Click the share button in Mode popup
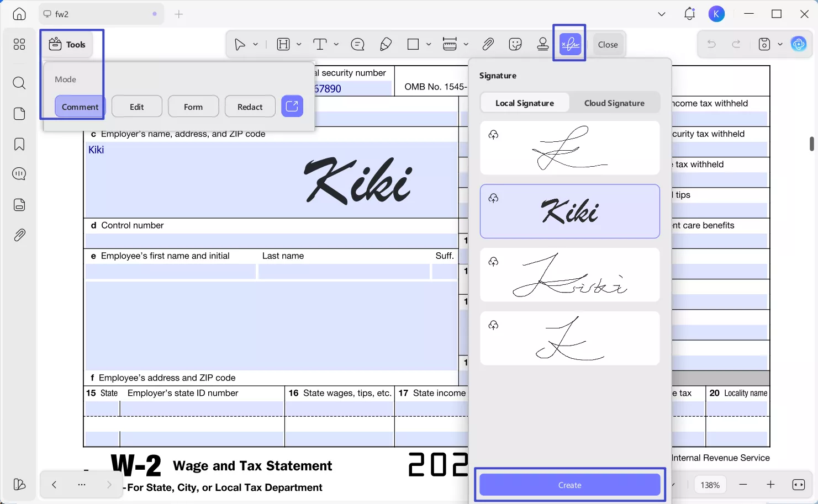818x504 pixels. point(292,106)
